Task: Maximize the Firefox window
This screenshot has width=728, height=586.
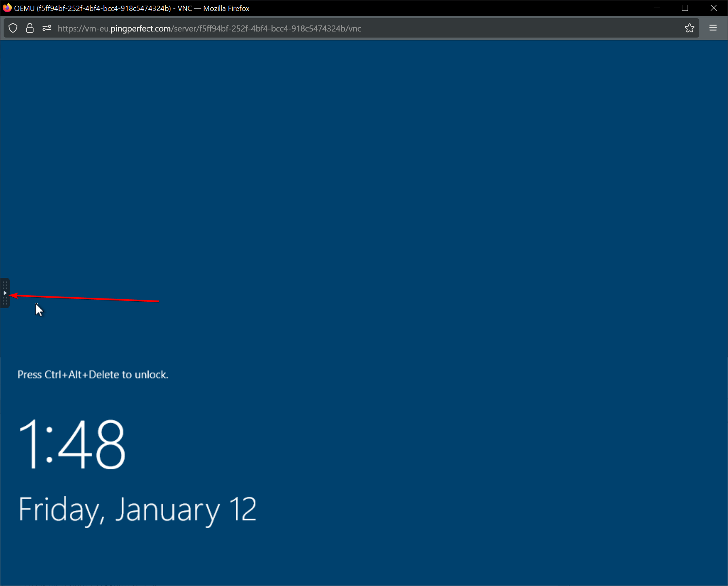Action: 685,8
